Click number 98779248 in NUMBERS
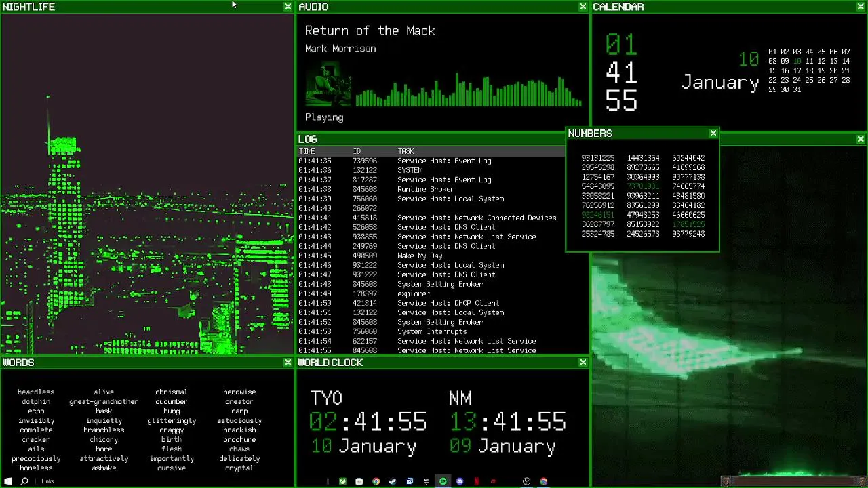 (x=688, y=234)
